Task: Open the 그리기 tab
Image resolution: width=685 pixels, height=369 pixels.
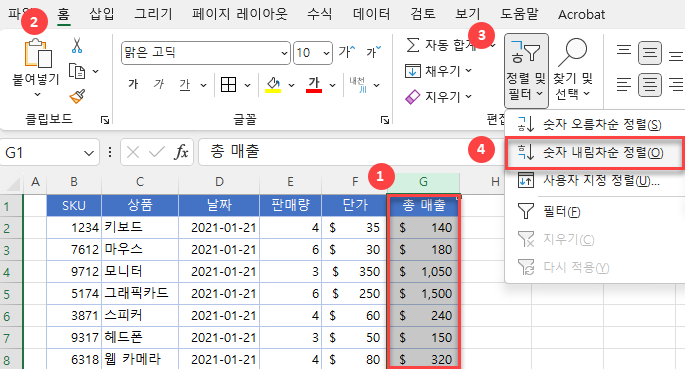Action: [153, 14]
